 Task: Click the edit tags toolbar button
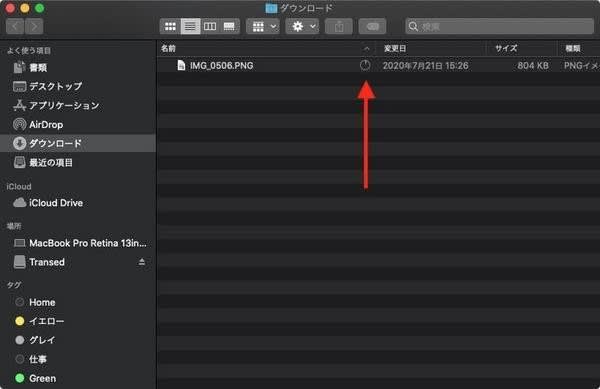pos(372,26)
